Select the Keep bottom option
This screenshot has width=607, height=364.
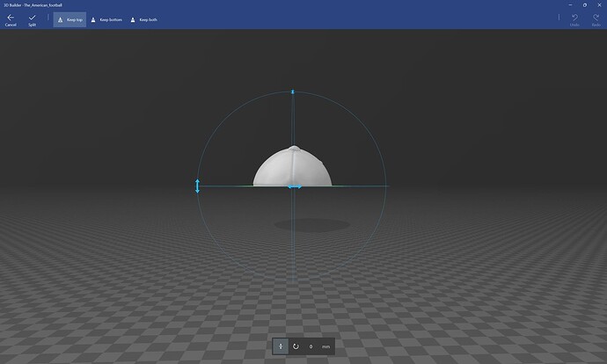(106, 19)
